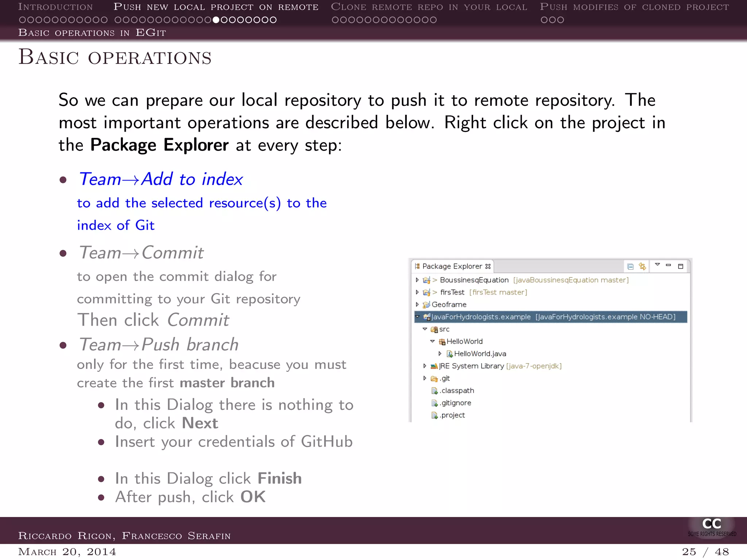Minimize the Package Explorer view
The height and width of the screenshot is (560, 747).
(x=668, y=265)
